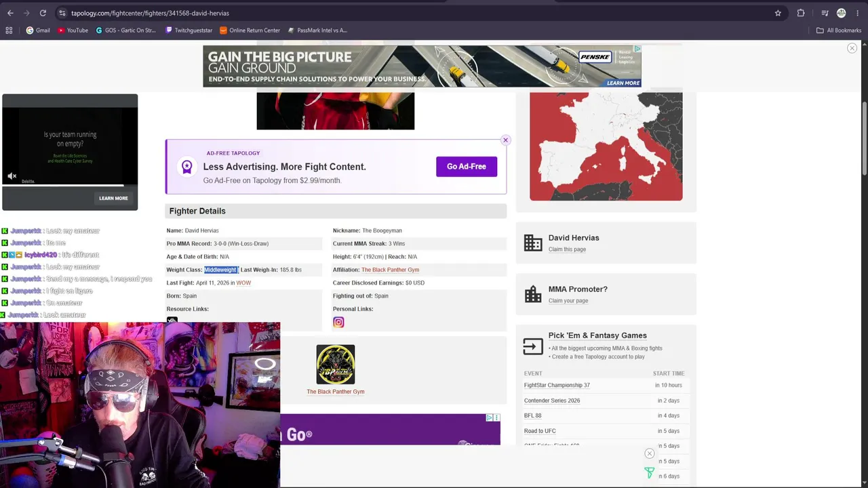The image size is (868, 488).
Task: Close the Penske top ad
Action: pyautogui.click(x=852, y=48)
